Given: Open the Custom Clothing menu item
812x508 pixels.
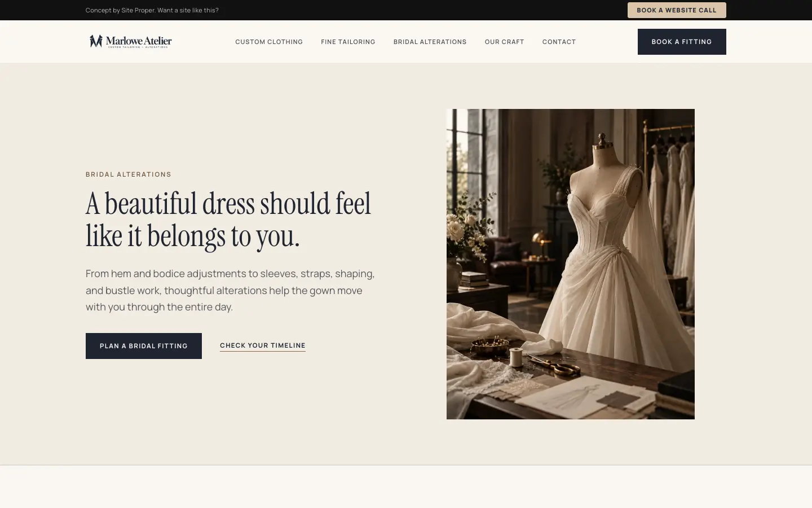Looking at the screenshot, I should pos(269,42).
